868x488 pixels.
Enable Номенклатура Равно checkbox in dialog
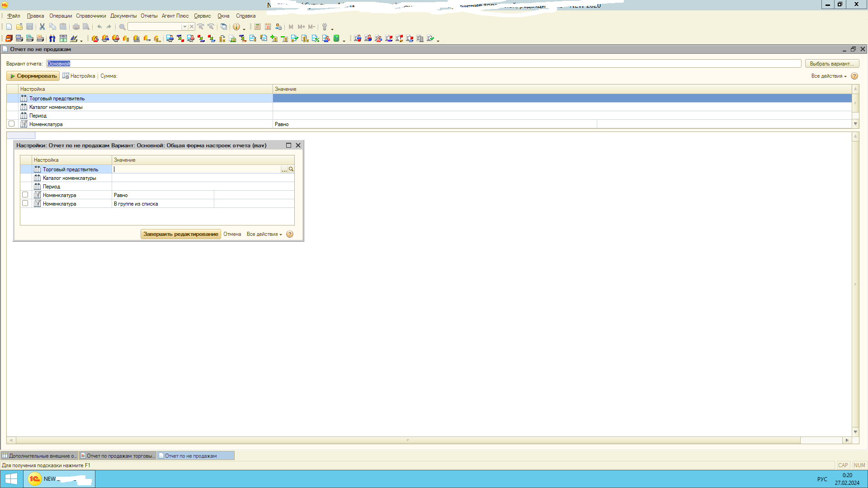25,195
